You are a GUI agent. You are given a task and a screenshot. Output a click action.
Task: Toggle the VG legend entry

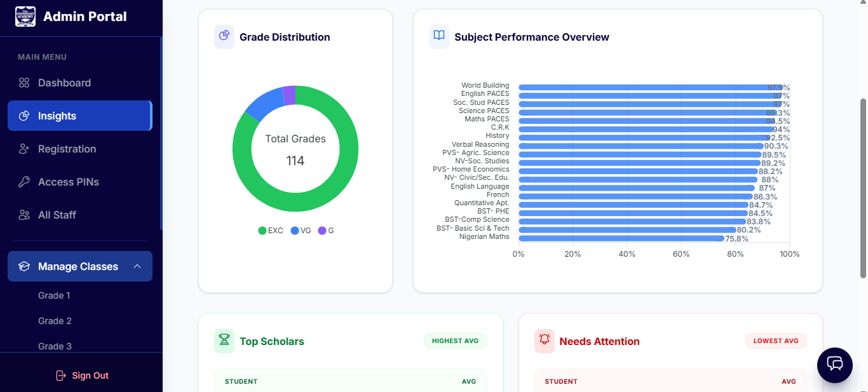pos(299,230)
